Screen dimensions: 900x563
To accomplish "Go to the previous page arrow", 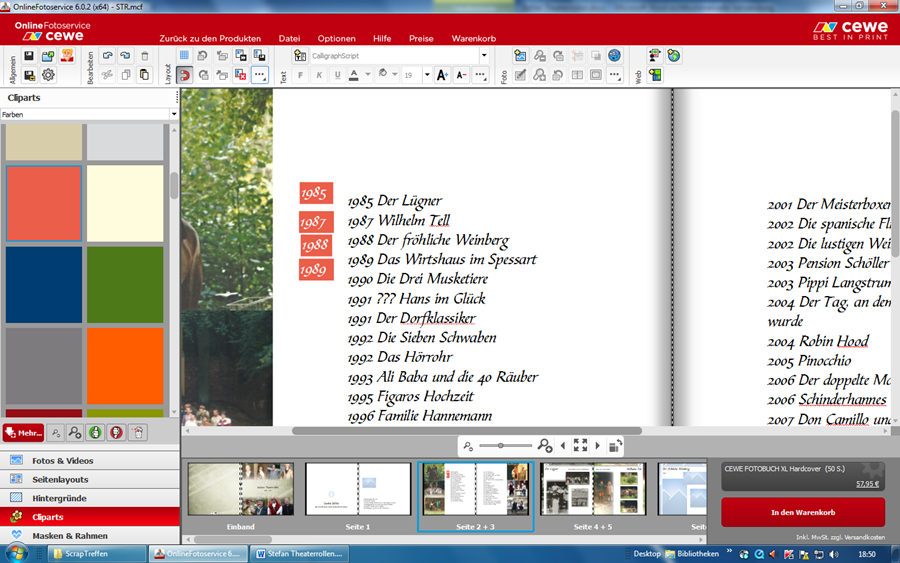I will [x=562, y=445].
